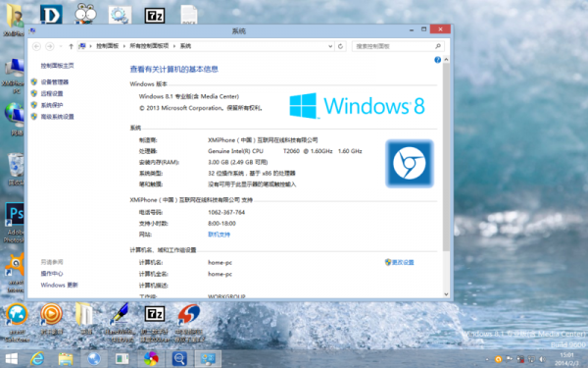Click 3.00 GB RAM value text
Viewport: 588px width, 368px height.
point(238,162)
